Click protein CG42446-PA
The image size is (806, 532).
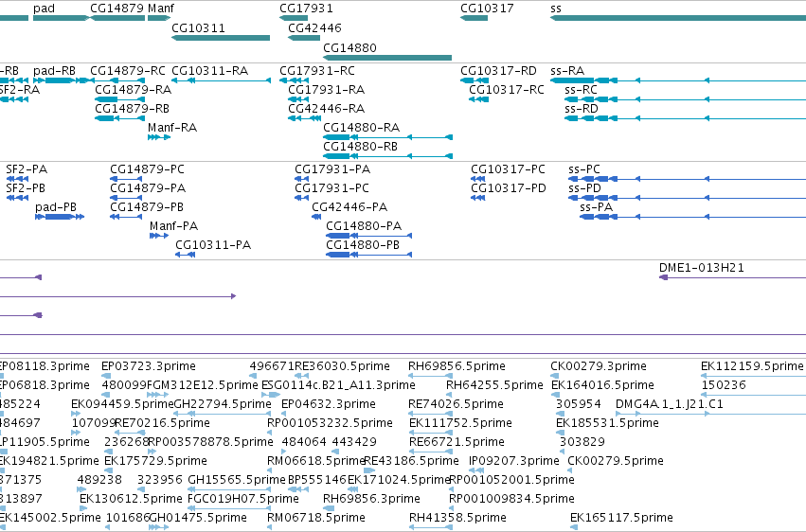pyautogui.click(x=349, y=207)
